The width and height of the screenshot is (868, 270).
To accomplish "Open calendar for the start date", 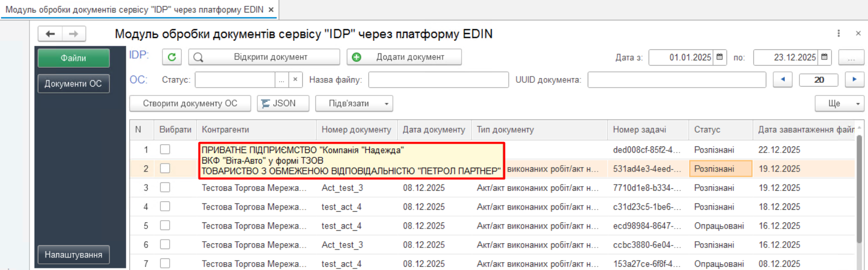I will click(x=720, y=57).
